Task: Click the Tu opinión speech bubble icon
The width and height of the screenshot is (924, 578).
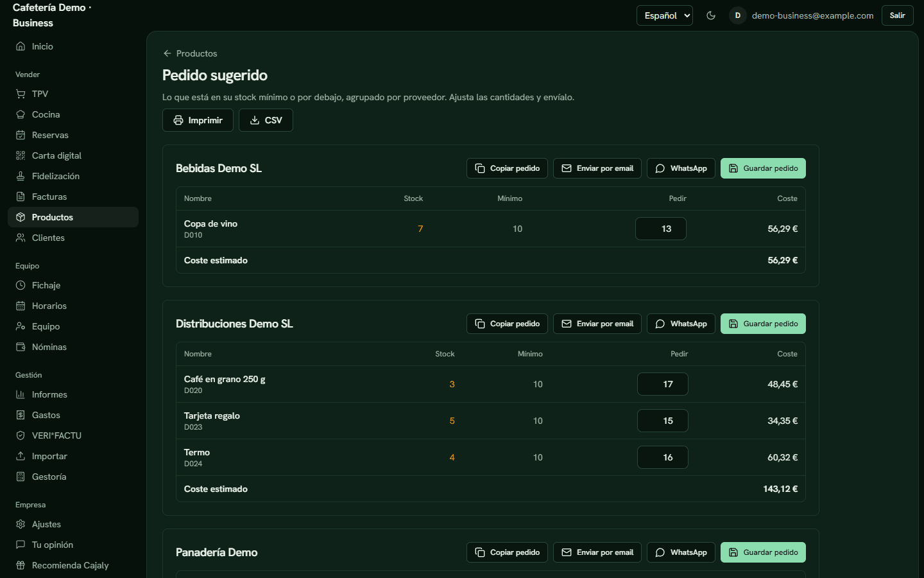Action: pos(21,545)
